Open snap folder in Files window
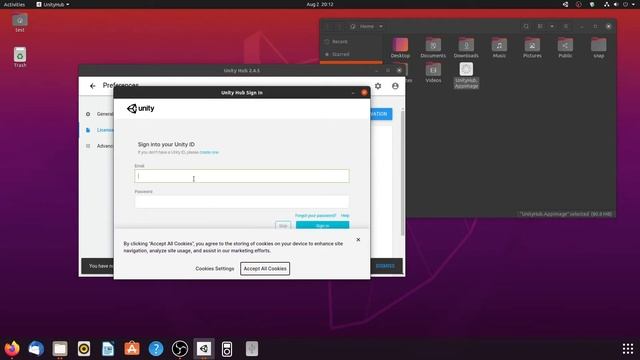 pyautogui.click(x=598, y=48)
